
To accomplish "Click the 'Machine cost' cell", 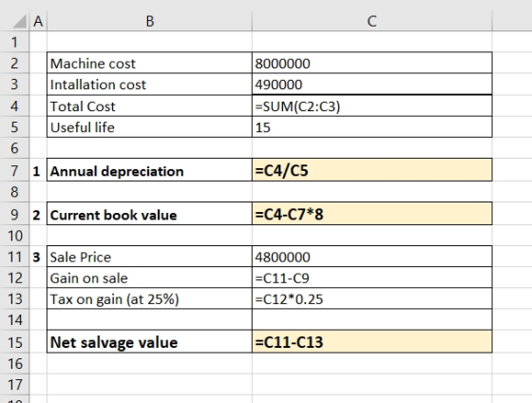I will tap(150, 63).
